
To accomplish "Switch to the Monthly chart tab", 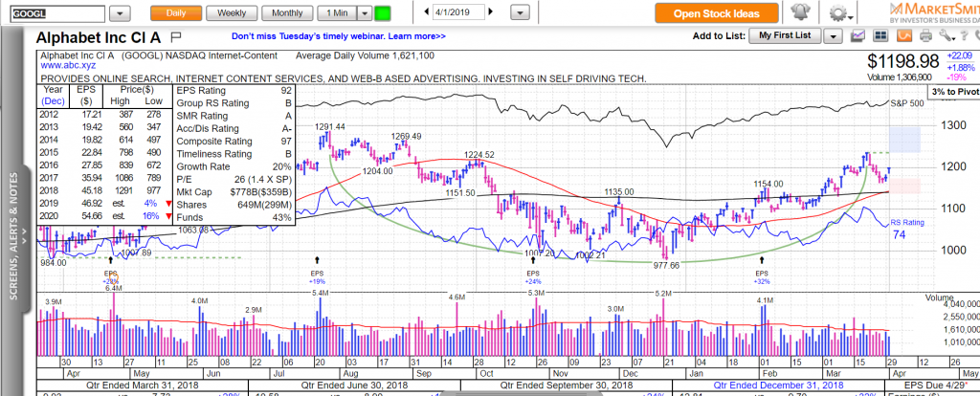I will [287, 13].
